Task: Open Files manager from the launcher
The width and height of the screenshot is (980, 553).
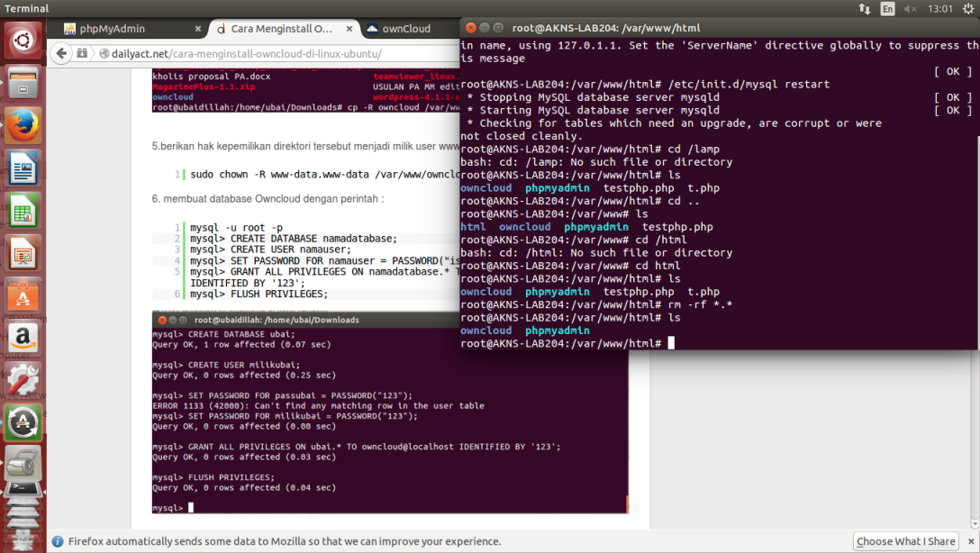Action: [x=23, y=83]
